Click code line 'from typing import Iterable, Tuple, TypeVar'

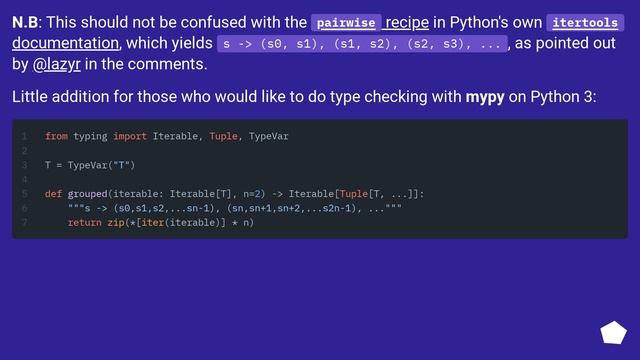(167, 136)
